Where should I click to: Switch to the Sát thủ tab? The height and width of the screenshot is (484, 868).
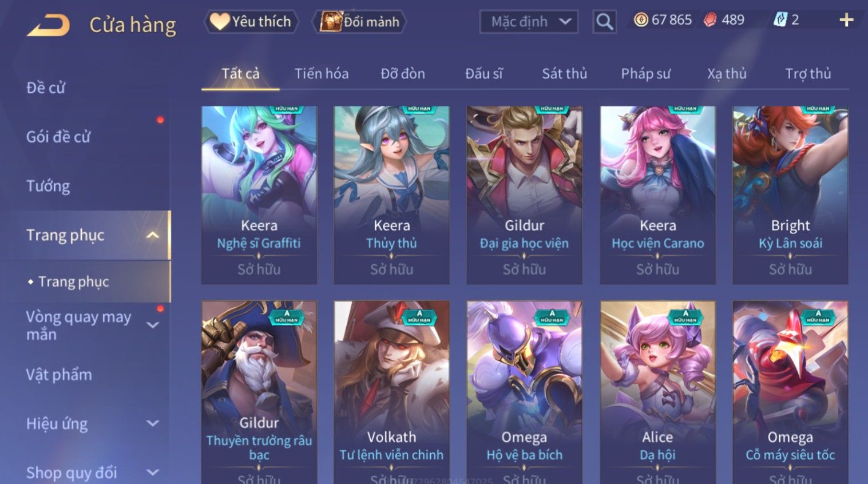565,74
